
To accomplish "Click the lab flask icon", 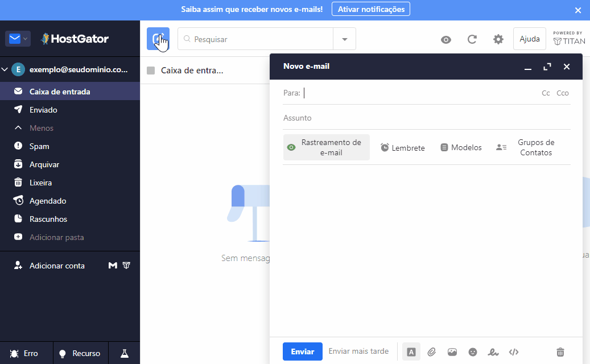I will [125, 353].
